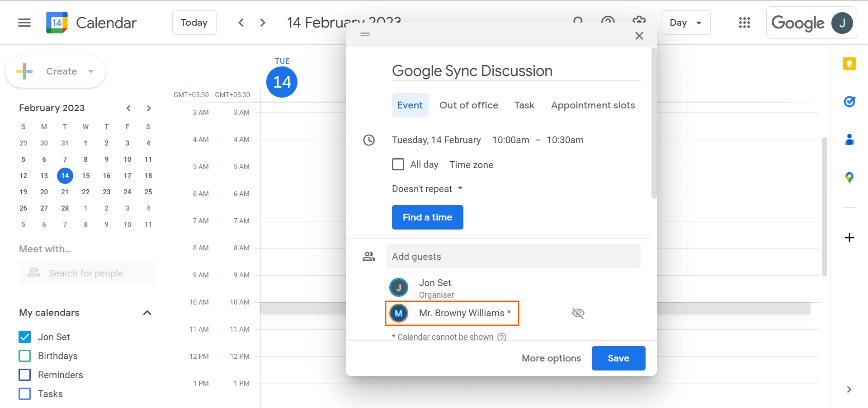This screenshot has width=868, height=408.
Task: Enable the Birthdays calendar checkbox
Action: 25,356
